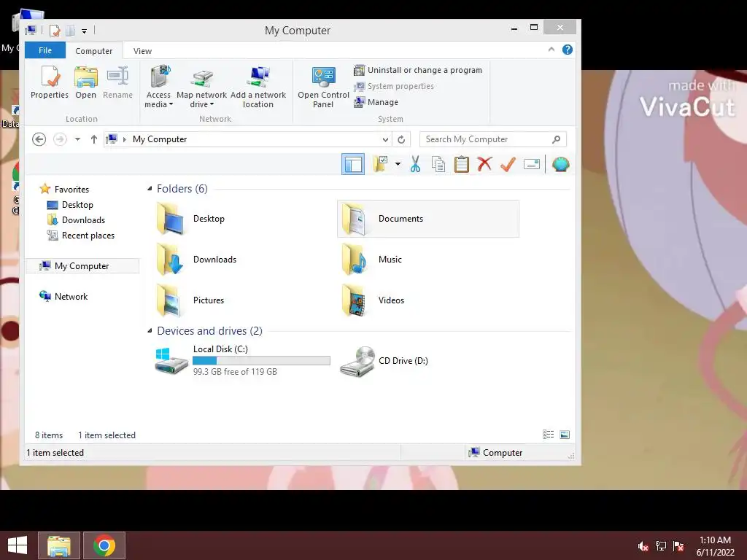Go back with the Back arrow
The image size is (747, 560).
coord(39,139)
